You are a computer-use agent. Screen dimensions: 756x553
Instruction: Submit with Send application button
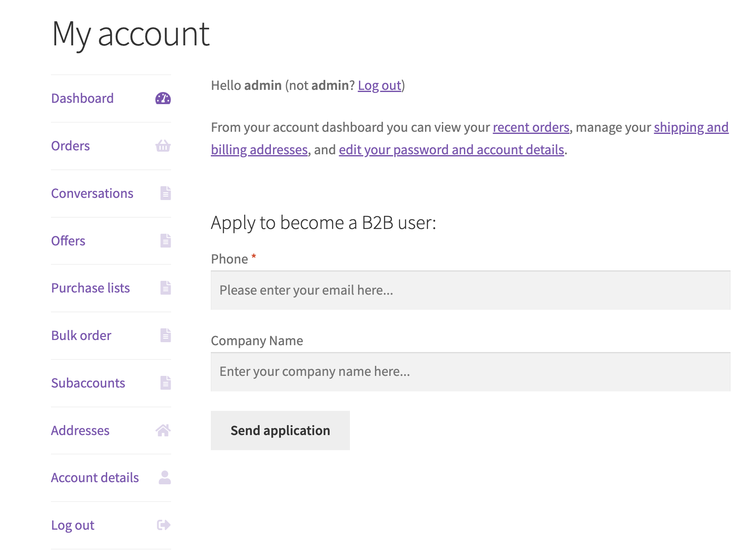[x=280, y=430]
